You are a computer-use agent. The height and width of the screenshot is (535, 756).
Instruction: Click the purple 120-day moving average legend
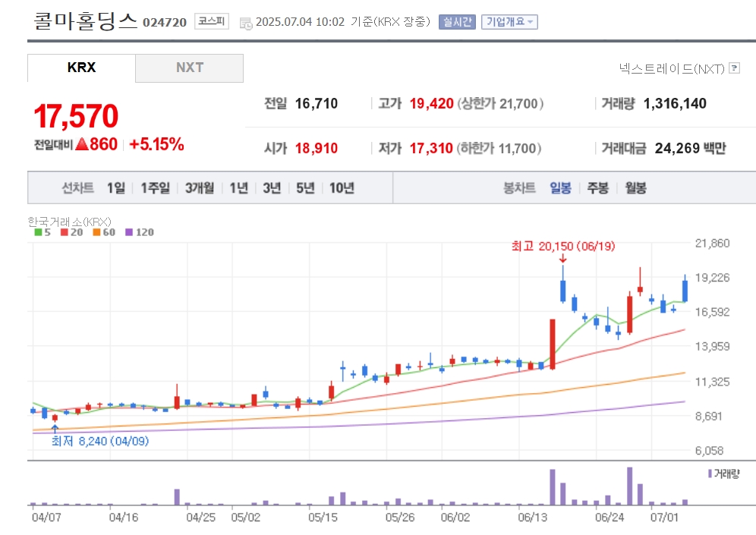tap(140, 232)
